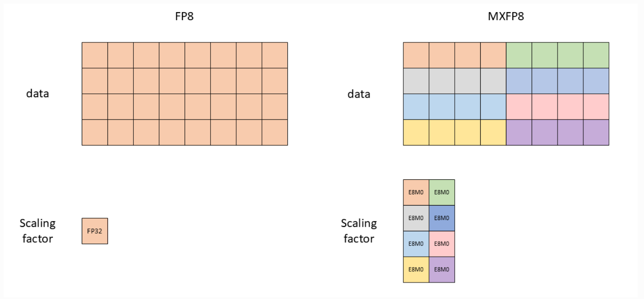Select bottom-right cell of FP8 data grid
The height and width of the screenshot is (299, 644).
(x=275, y=132)
